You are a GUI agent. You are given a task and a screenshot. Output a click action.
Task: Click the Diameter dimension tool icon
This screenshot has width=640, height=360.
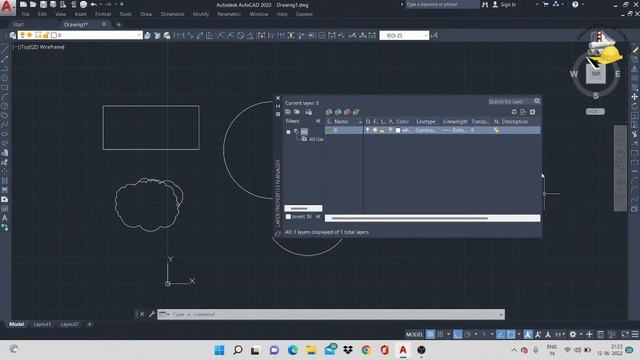click(x=240, y=36)
